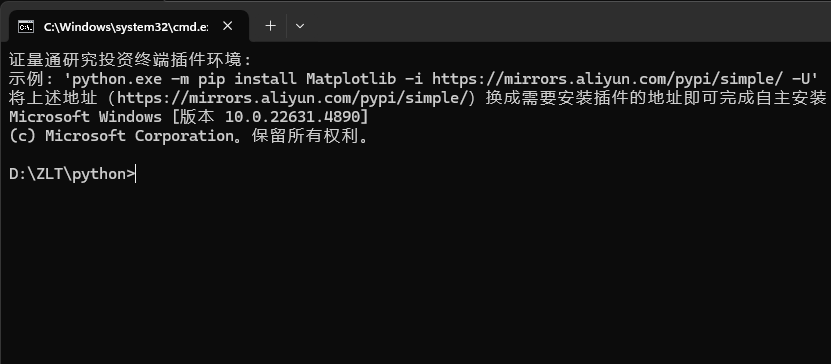The image size is (831, 364).
Task: Click the Microsoft Corporation copyright line
Action: 188,136
